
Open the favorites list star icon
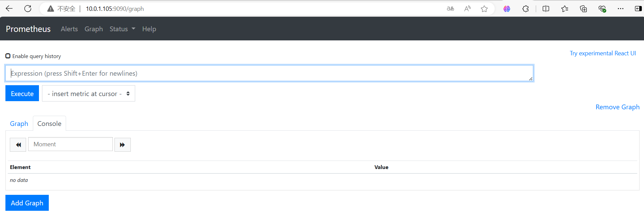(565, 9)
